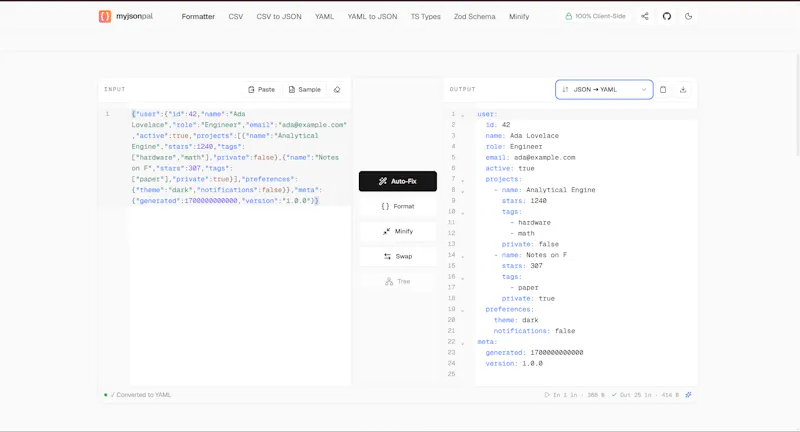Click the Format button
The image size is (800, 432).
398,206
